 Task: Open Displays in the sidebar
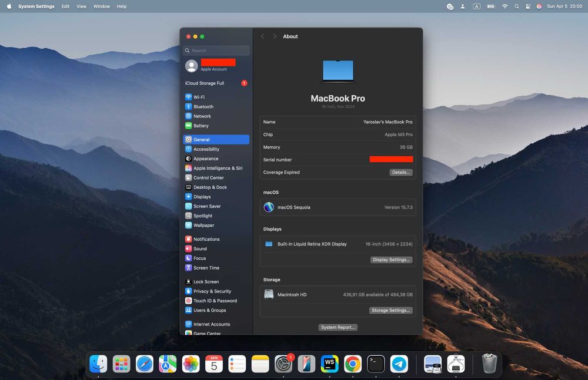(216, 197)
